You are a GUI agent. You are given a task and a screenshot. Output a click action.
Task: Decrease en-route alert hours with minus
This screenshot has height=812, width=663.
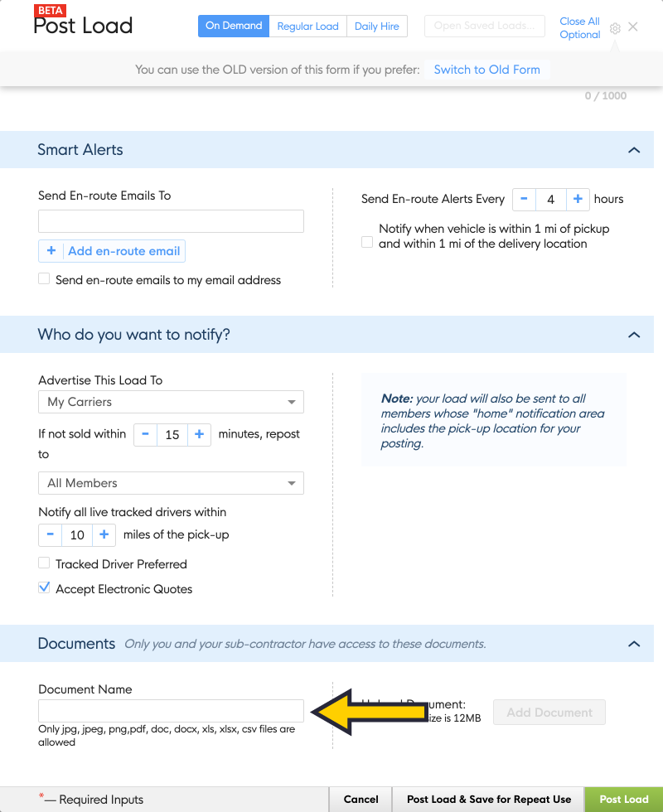[x=524, y=200]
